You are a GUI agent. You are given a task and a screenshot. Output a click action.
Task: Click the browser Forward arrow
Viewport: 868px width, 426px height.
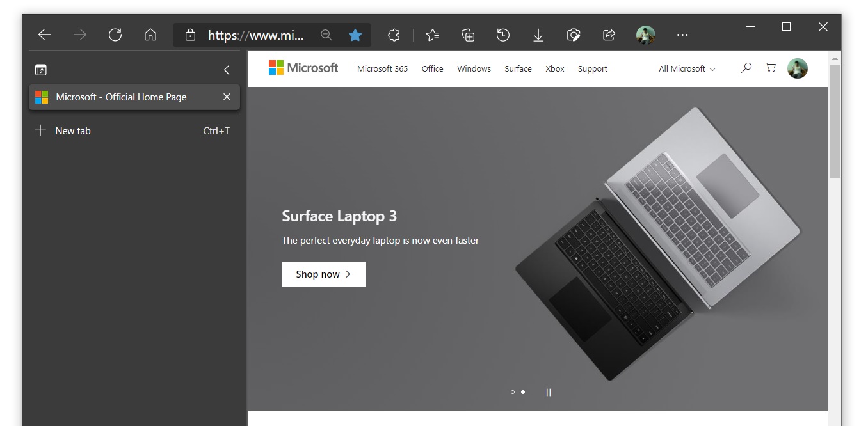79,35
